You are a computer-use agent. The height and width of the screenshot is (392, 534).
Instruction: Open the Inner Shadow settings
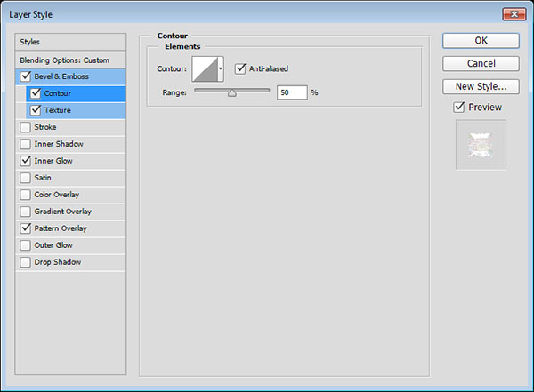click(70, 144)
